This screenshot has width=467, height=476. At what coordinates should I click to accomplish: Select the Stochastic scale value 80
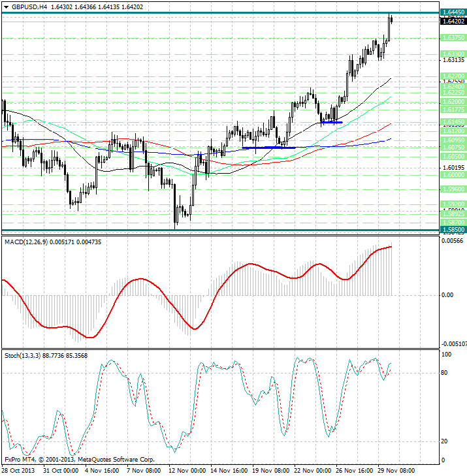(x=444, y=373)
